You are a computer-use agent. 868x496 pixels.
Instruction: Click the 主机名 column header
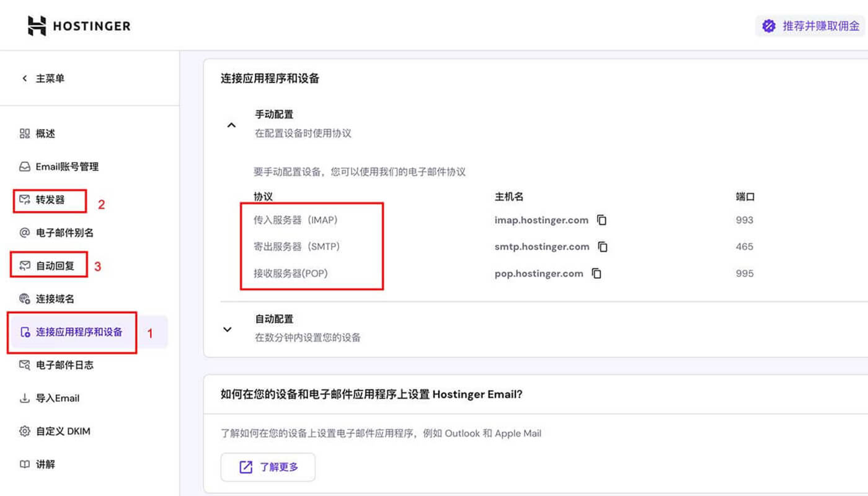(509, 197)
